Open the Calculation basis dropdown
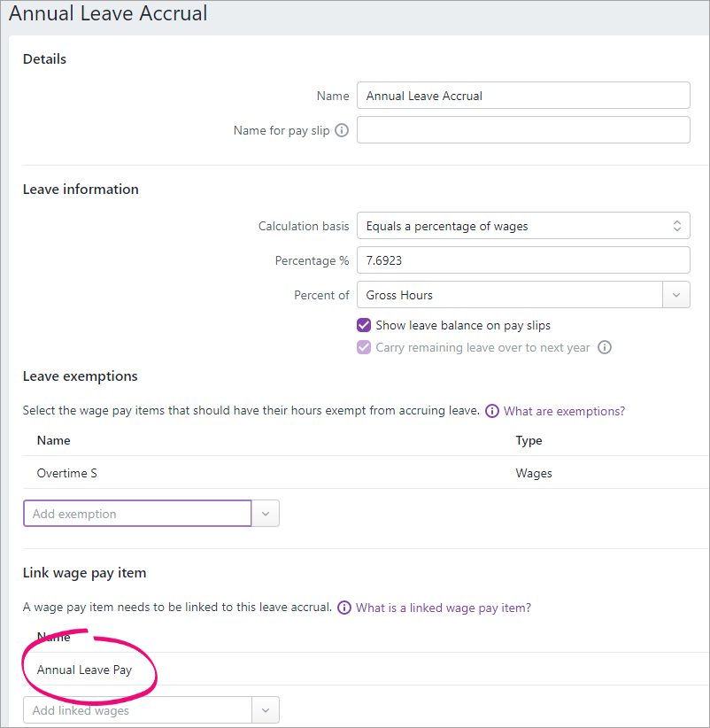 coord(523,226)
